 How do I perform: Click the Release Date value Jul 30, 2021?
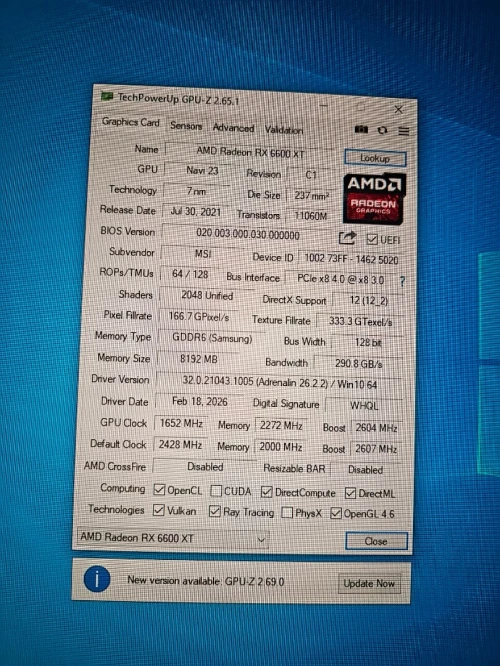tap(195, 212)
